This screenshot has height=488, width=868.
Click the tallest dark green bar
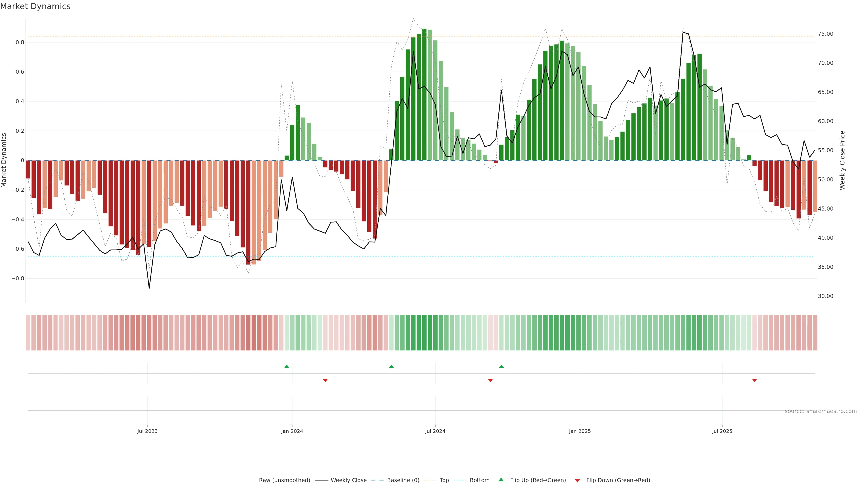coord(424,94)
